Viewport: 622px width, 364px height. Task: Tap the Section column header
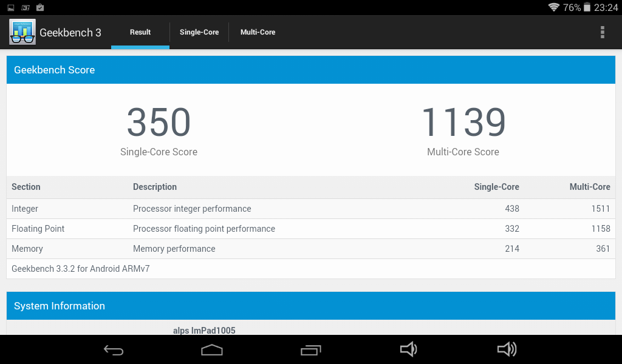coord(26,187)
